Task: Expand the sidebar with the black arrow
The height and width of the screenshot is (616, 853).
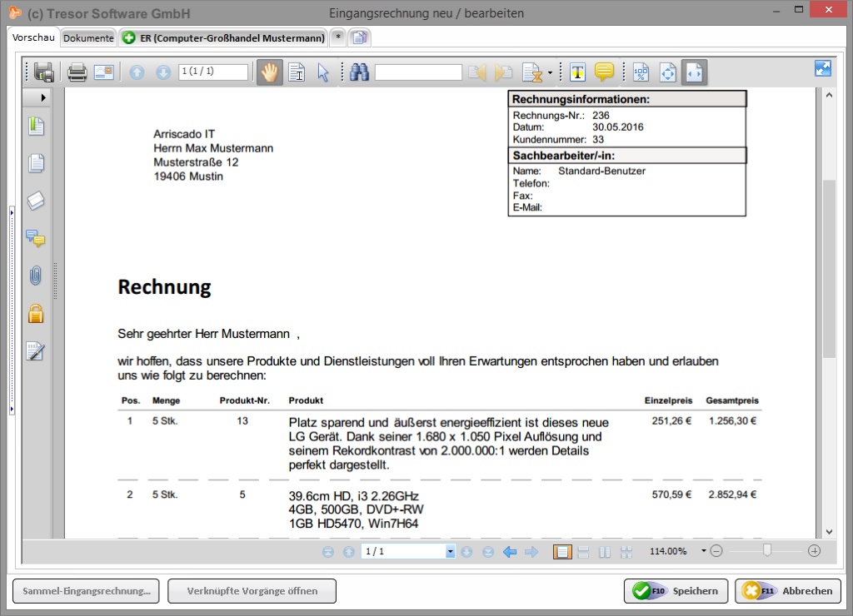Action: coord(43,97)
